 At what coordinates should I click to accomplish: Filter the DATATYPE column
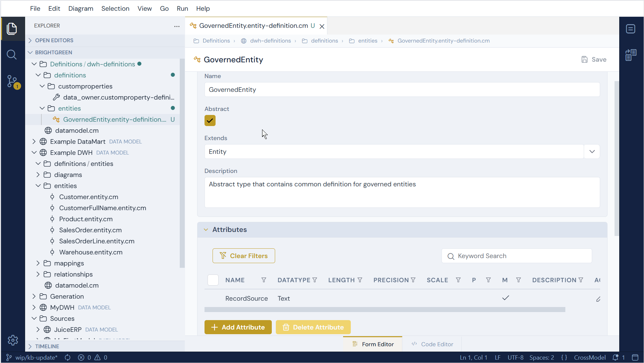tap(315, 280)
